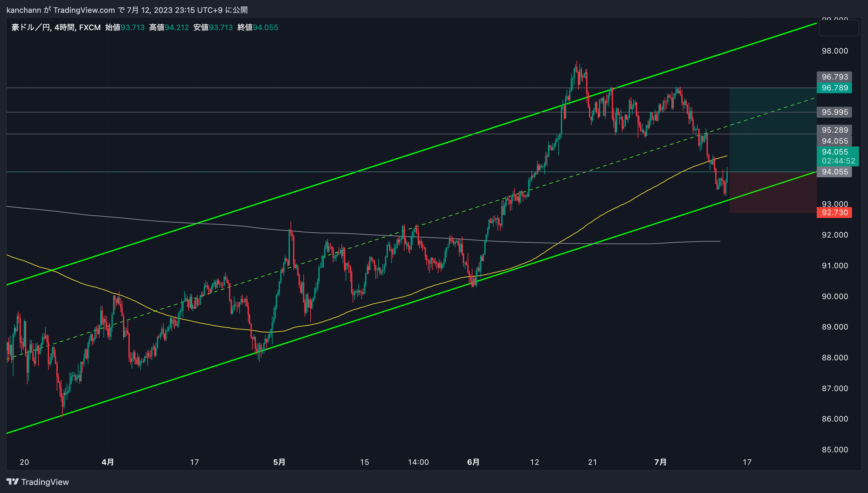Click the TradingView logo icon at bottom
This screenshot has width=868, height=493.
[12, 481]
